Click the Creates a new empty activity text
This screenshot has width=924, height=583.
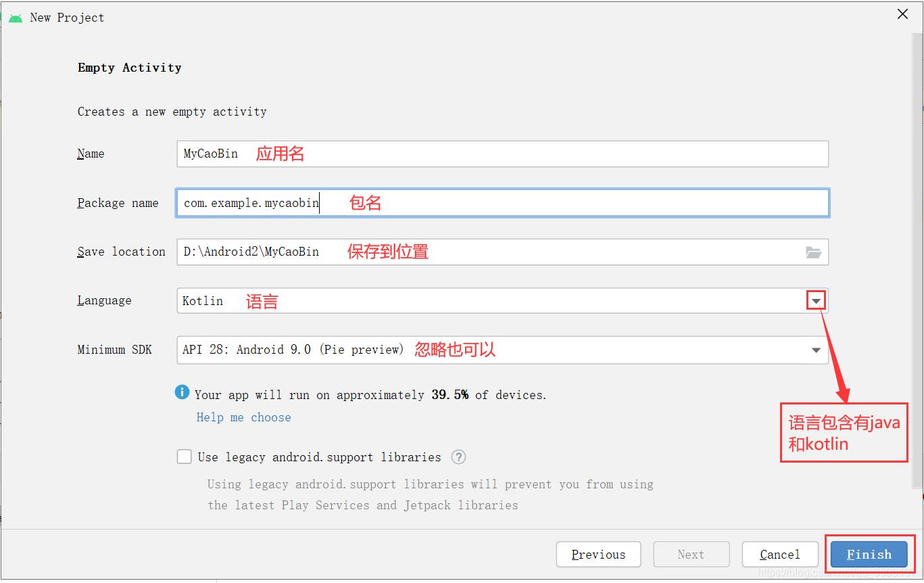[x=172, y=112]
